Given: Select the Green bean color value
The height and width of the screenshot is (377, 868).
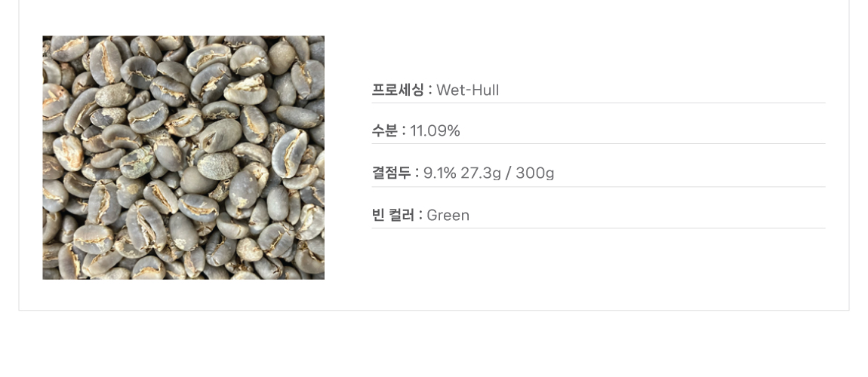Looking at the screenshot, I should click(x=448, y=216).
